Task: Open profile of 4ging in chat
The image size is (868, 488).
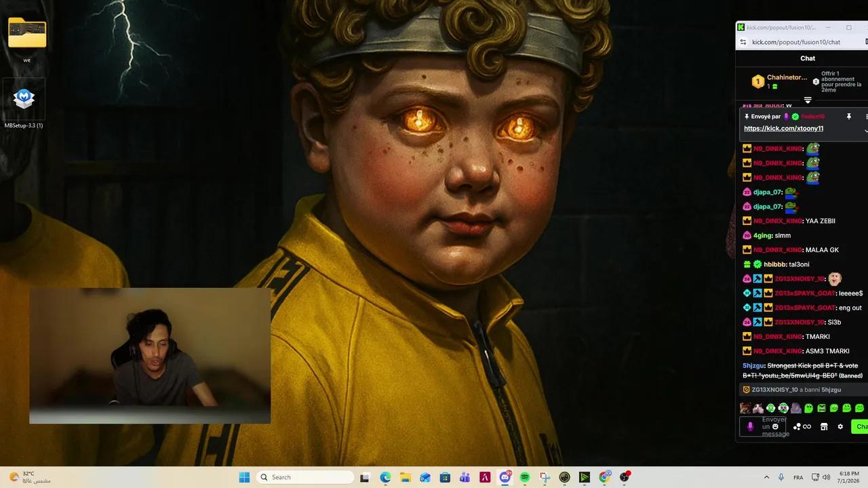Action: click(762, 235)
